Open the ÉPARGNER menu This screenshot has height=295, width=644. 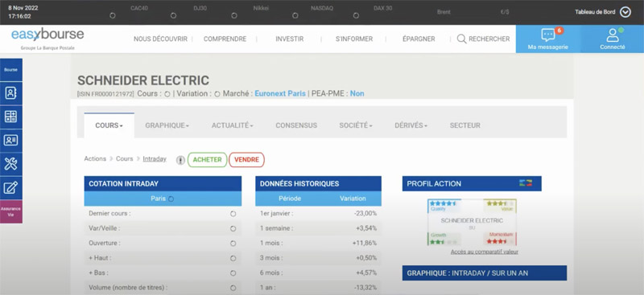tap(419, 39)
